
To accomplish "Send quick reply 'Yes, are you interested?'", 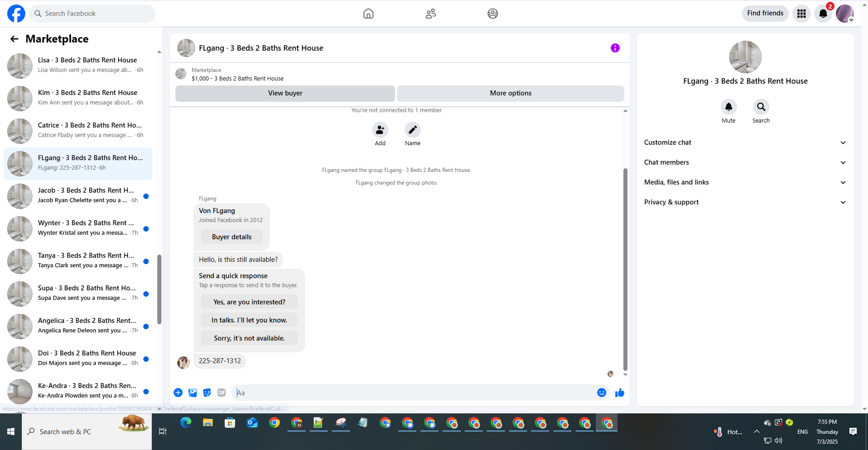I will tap(250, 302).
